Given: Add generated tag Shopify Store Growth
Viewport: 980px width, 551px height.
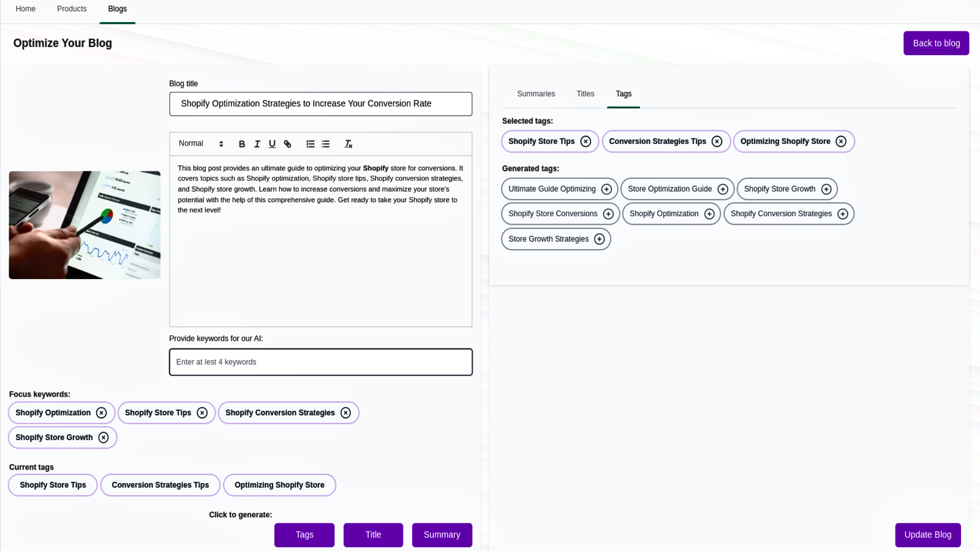Looking at the screenshot, I should [x=826, y=189].
